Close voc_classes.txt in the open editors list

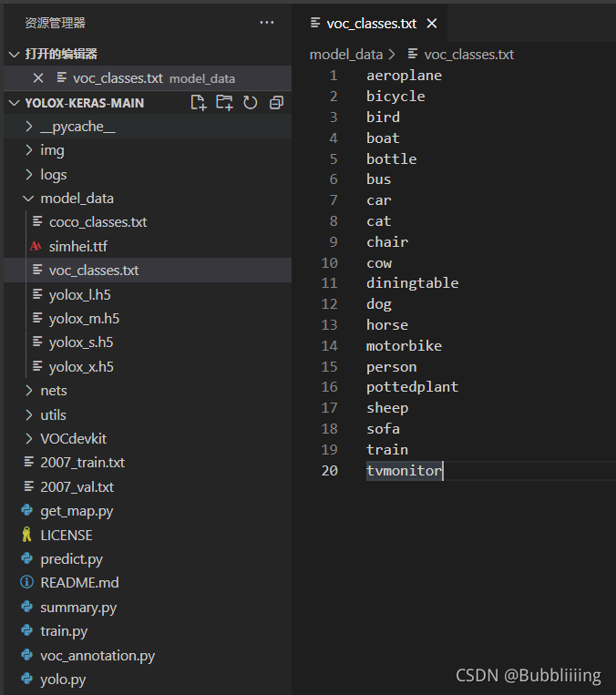click(38, 78)
